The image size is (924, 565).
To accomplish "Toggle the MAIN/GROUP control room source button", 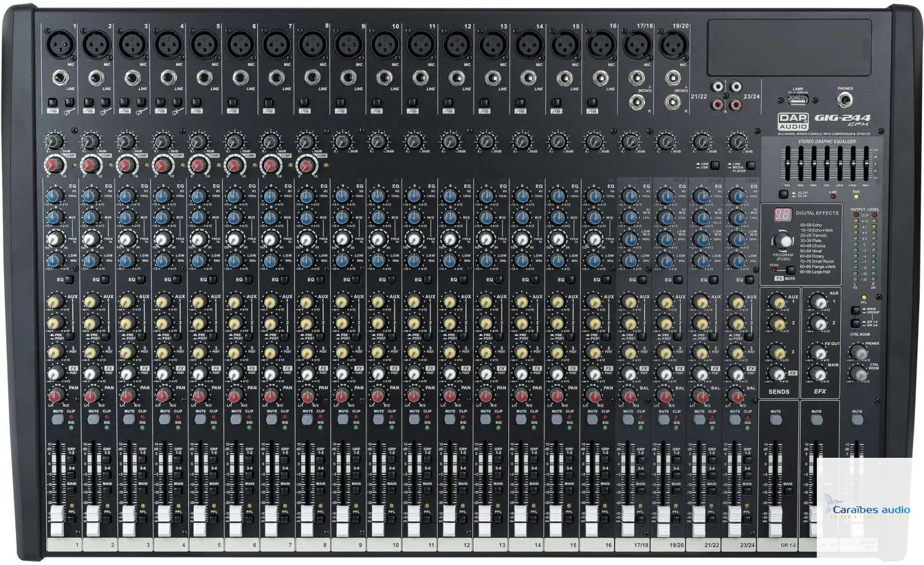I will tap(856, 310).
